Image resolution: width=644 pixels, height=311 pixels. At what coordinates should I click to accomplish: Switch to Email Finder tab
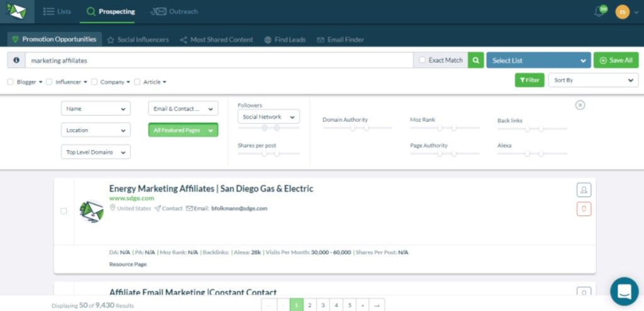(x=340, y=40)
